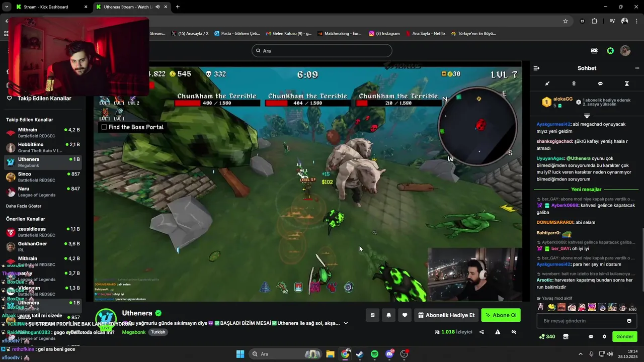Open the Instagram bookmark
Screen dimensions: 644x362
coord(384,34)
